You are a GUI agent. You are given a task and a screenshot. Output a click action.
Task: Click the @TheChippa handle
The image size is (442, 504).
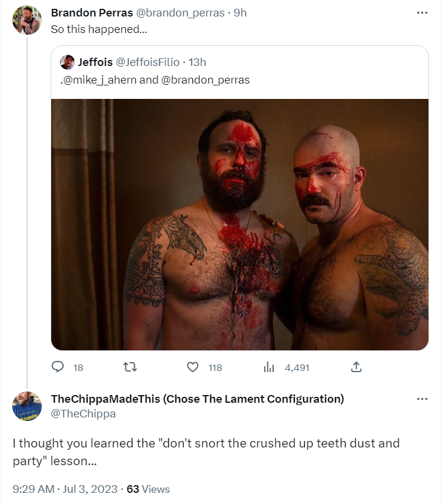click(83, 414)
